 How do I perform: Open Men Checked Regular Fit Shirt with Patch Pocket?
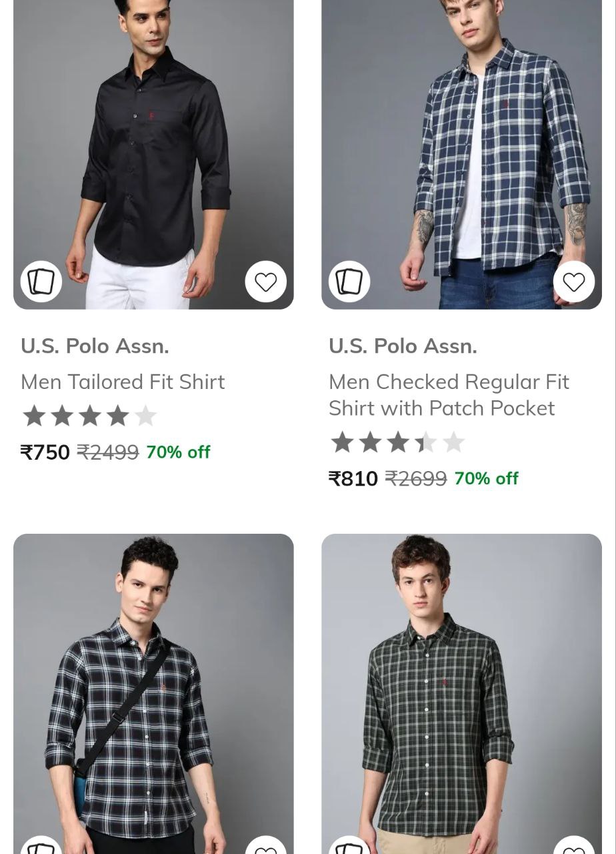pos(448,395)
